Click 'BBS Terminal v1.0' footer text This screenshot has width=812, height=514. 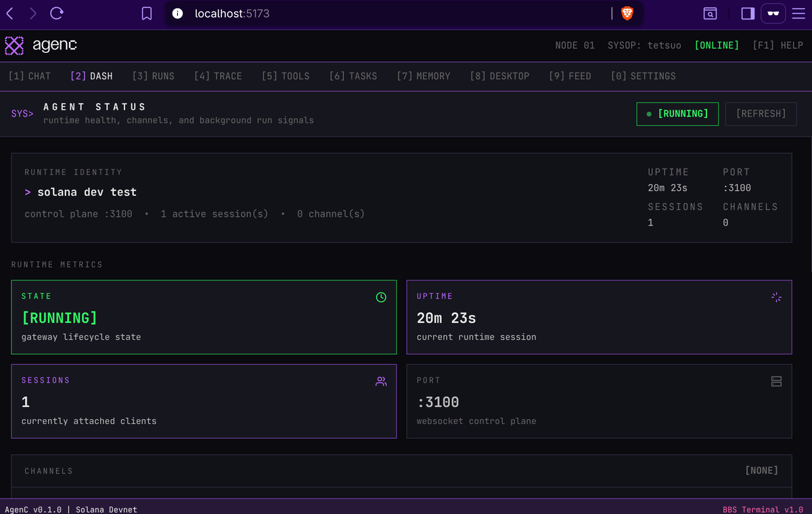coord(763,509)
